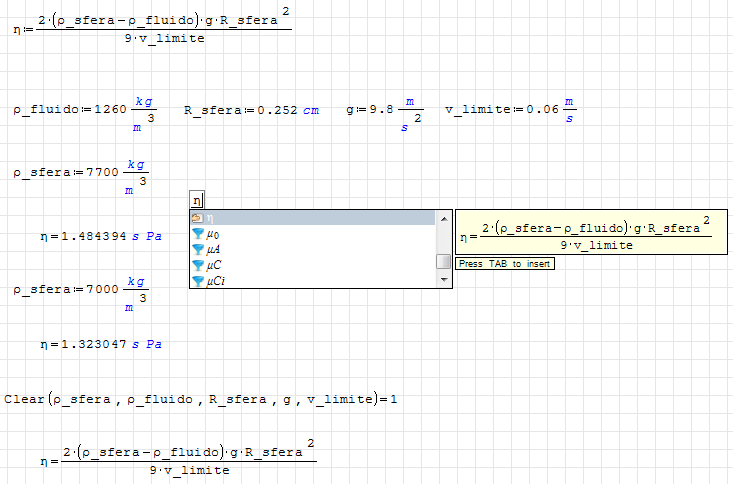Click the funnel icon next to μA
Screen dimensions: 733x484
197,250
